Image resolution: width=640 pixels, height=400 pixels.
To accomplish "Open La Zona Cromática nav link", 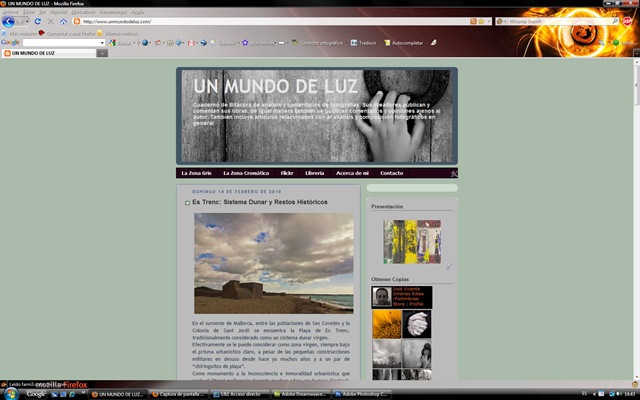I will coord(246,173).
